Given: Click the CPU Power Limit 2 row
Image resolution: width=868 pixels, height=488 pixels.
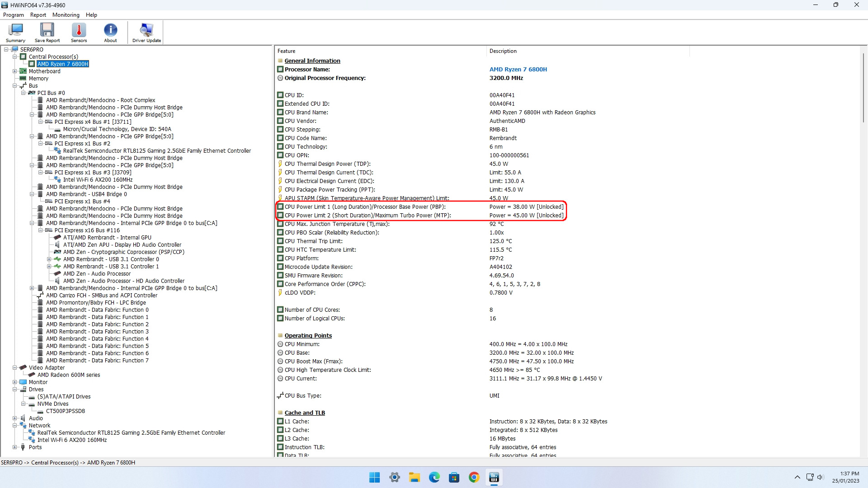Looking at the screenshot, I should coord(420,216).
